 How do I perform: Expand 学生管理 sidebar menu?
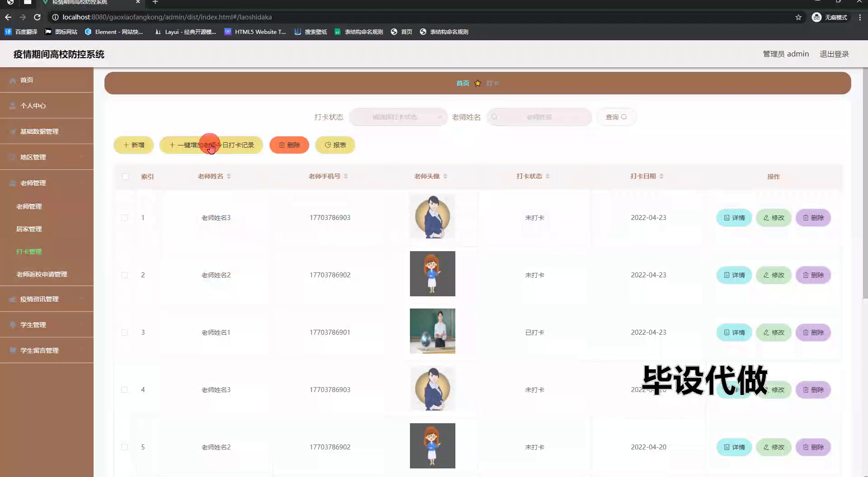47,325
